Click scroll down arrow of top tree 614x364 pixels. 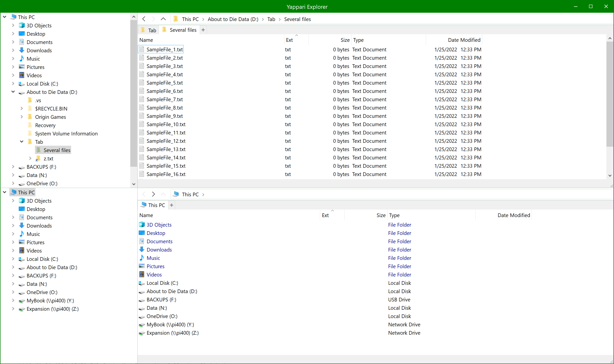pyautogui.click(x=134, y=184)
